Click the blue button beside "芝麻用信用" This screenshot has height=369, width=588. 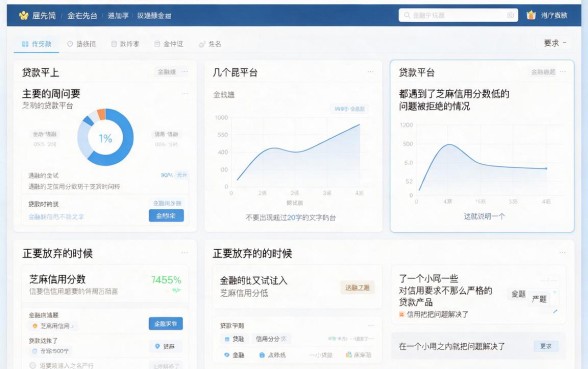166,324
